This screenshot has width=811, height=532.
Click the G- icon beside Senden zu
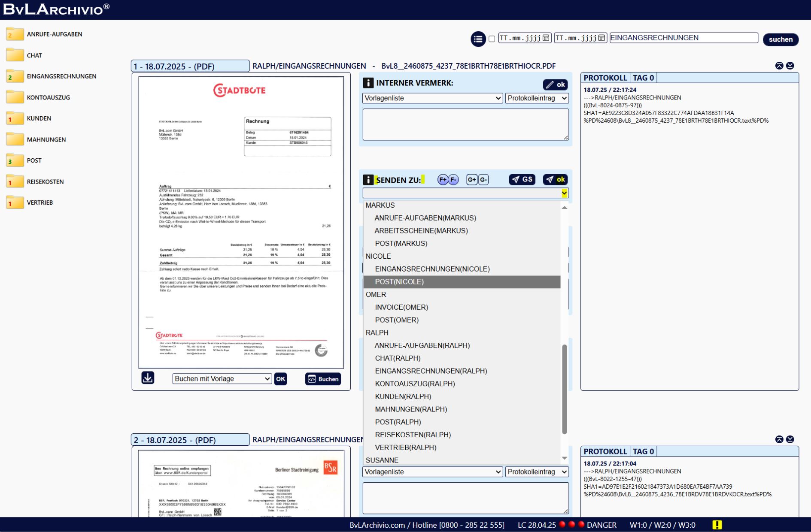click(x=483, y=180)
